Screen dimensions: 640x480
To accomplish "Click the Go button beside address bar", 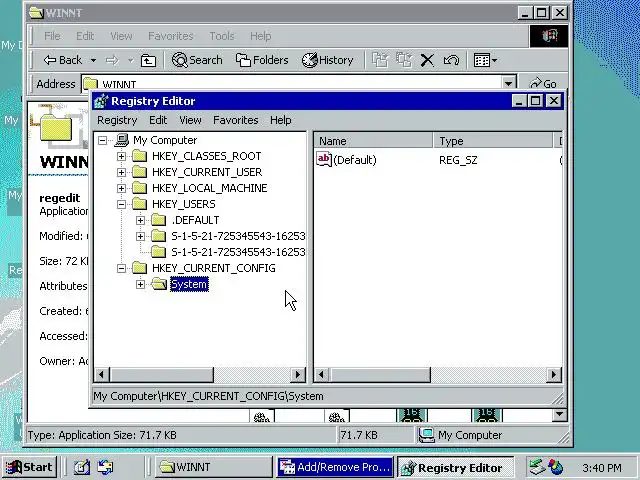I will tap(543, 83).
